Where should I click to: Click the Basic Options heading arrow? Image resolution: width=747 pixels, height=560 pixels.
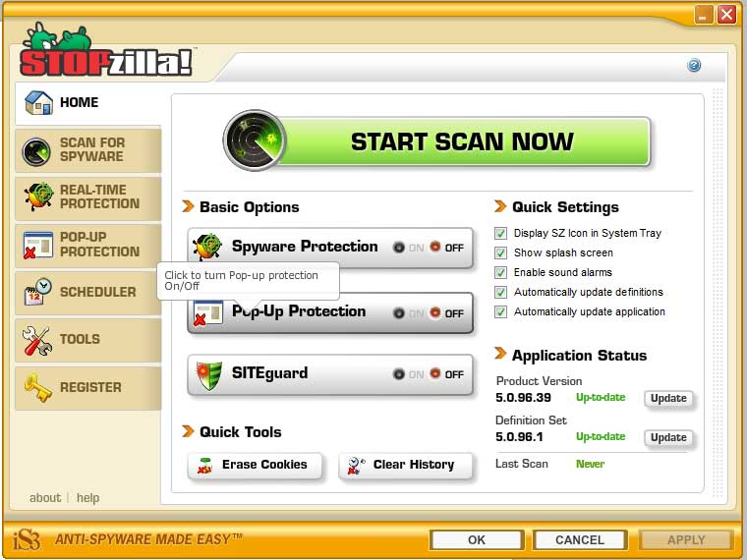(188, 206)
